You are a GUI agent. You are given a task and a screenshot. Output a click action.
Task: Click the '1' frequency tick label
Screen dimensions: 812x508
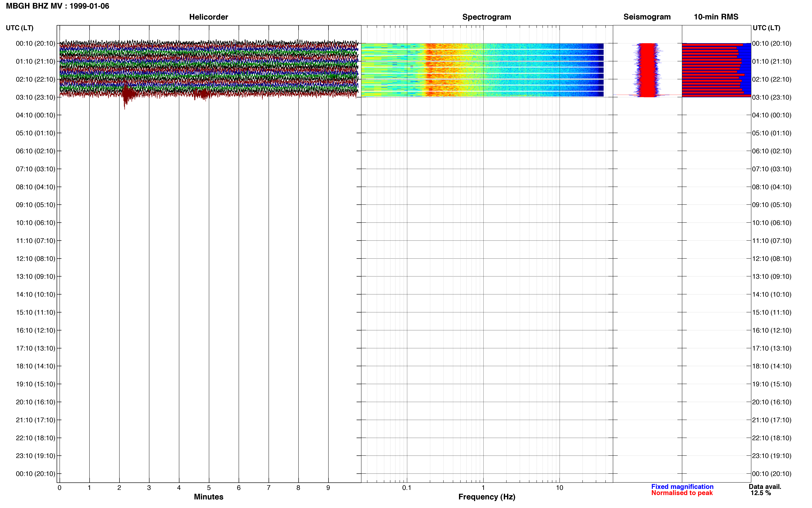[x=483, y=488]
